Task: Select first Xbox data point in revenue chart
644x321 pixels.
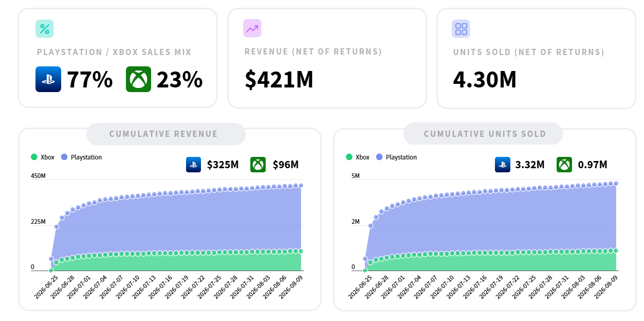Action: click(x=51, y=270)
